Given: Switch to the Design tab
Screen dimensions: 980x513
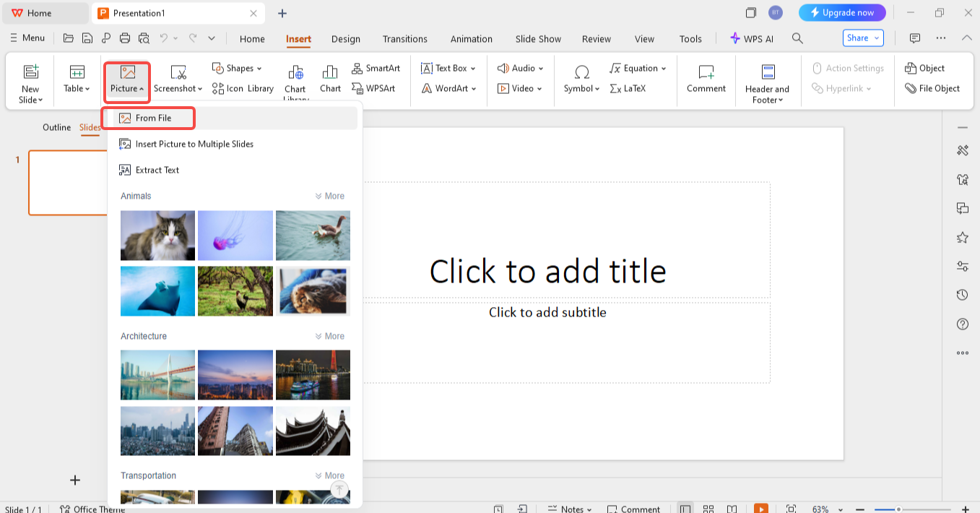Looking at the screenshot, I should pos(345,39).
